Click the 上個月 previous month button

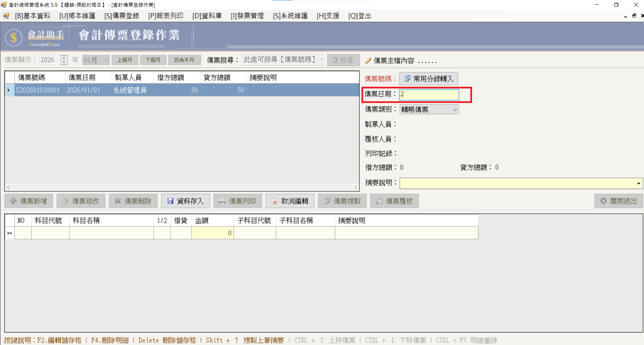125,60
